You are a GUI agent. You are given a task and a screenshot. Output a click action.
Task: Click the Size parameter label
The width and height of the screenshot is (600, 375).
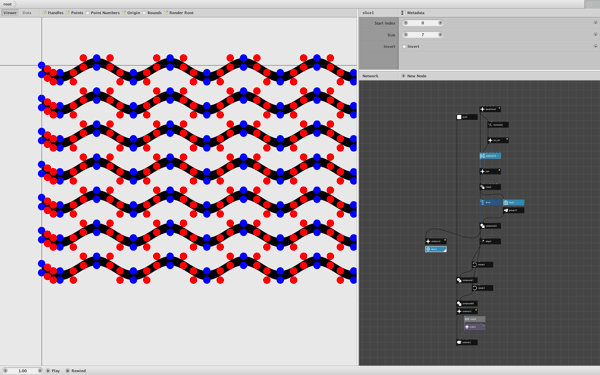coord(391,35)
